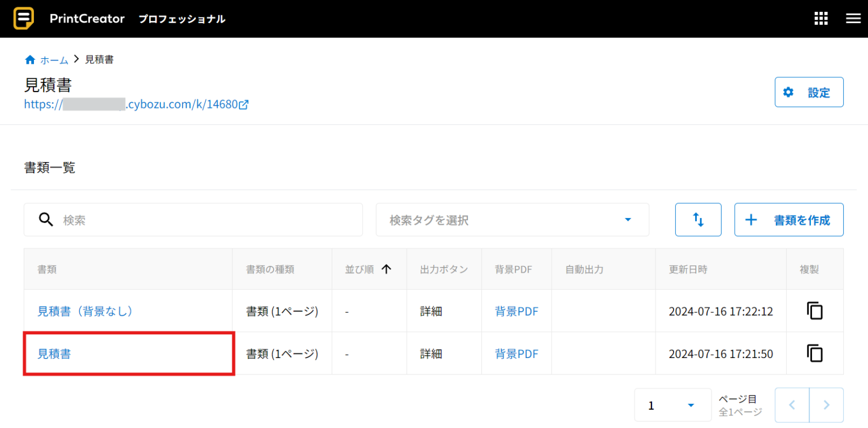Click the sort order swap button

pyautogui.click(x=698, y=220)
